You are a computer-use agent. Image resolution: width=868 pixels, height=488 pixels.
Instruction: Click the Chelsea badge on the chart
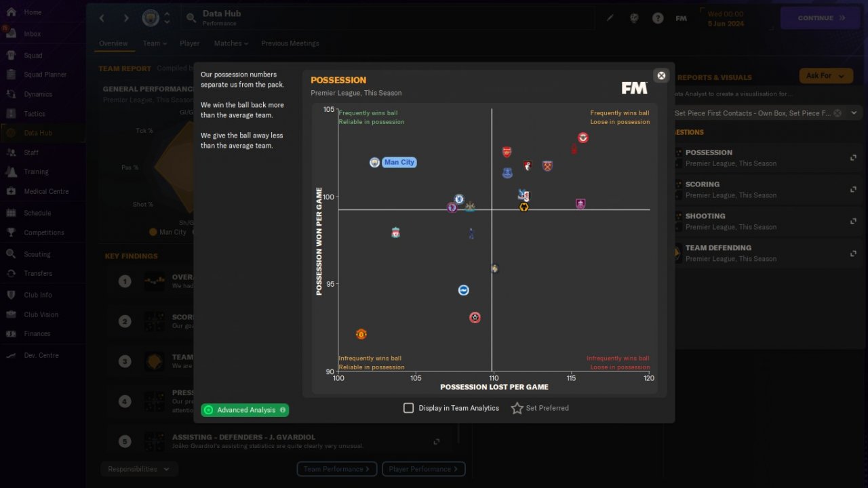(x=459, y=199)
